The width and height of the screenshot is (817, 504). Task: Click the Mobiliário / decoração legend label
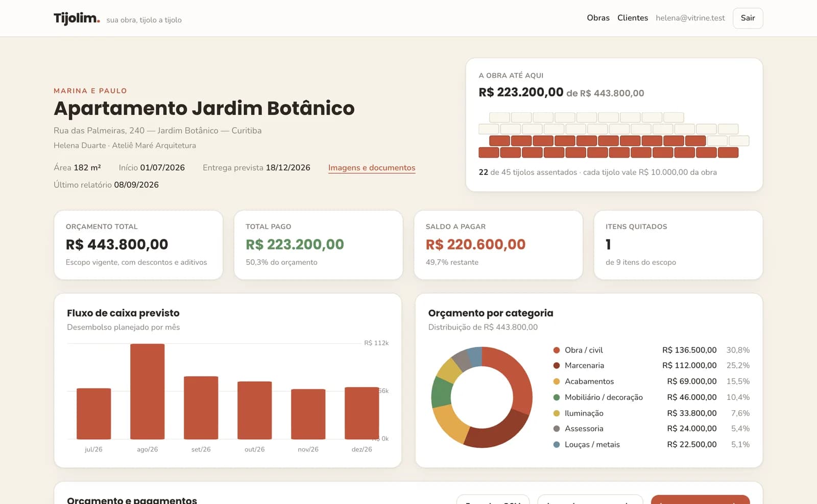point(604,397)
